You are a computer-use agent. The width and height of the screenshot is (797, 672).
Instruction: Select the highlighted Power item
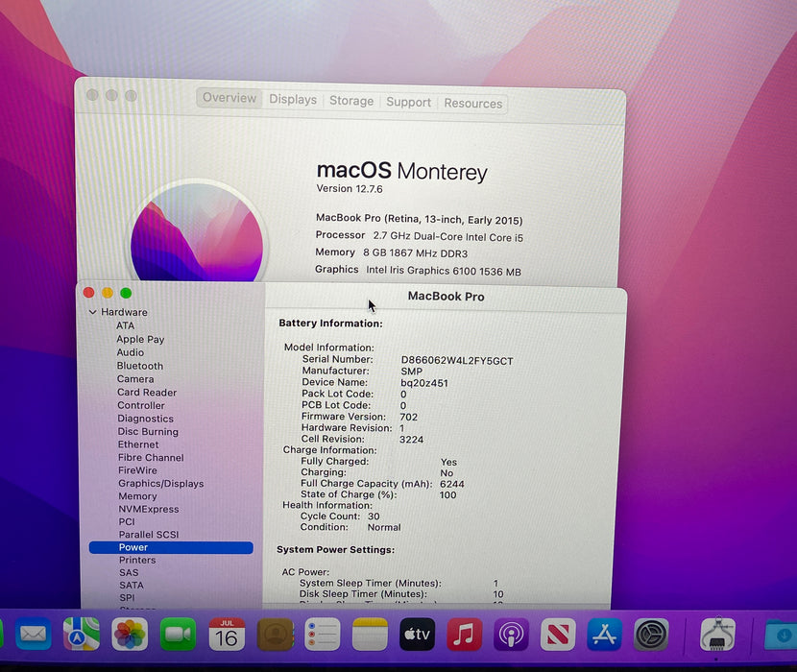click(x=171, y=547)
